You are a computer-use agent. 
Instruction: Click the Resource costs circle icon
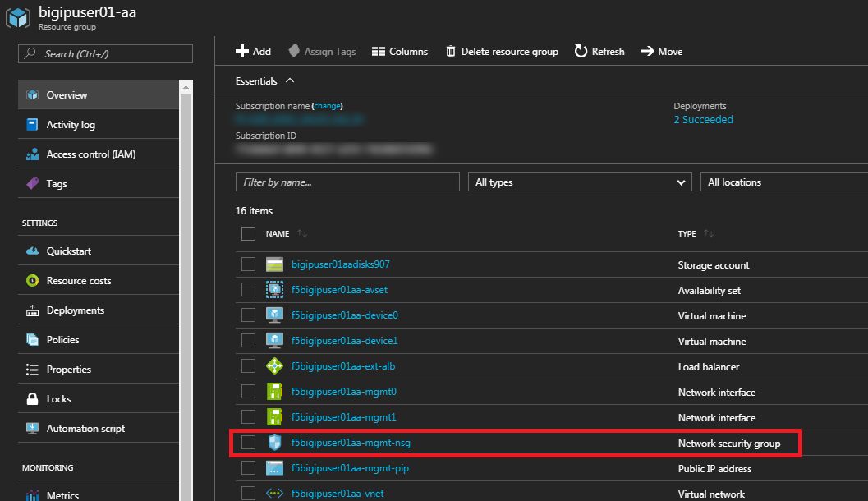[32, 281]
